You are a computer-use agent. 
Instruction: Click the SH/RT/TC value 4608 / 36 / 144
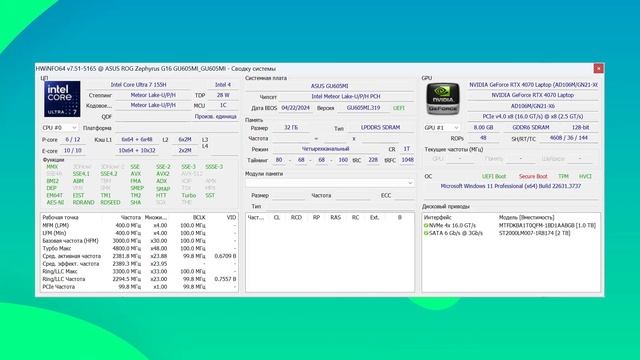click(x=569, y=138)
